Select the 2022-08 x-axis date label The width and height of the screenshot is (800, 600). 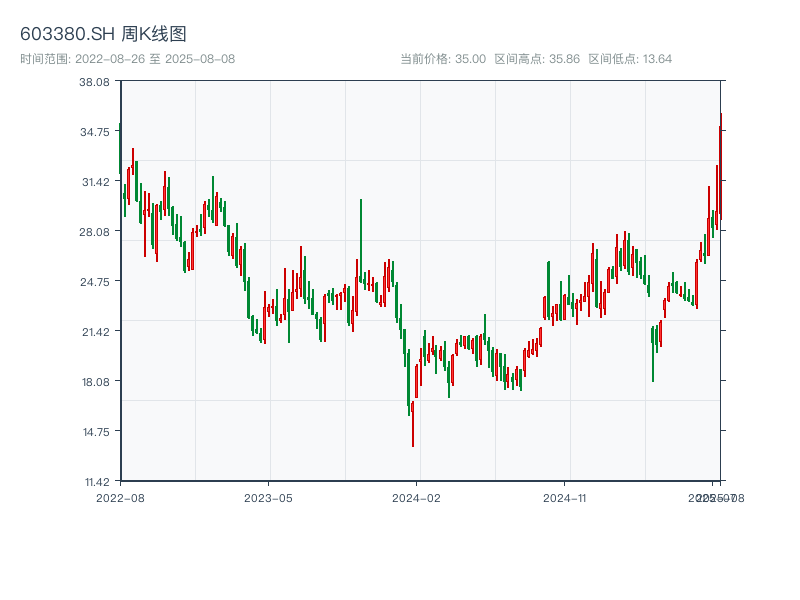[x=120, y=497]
